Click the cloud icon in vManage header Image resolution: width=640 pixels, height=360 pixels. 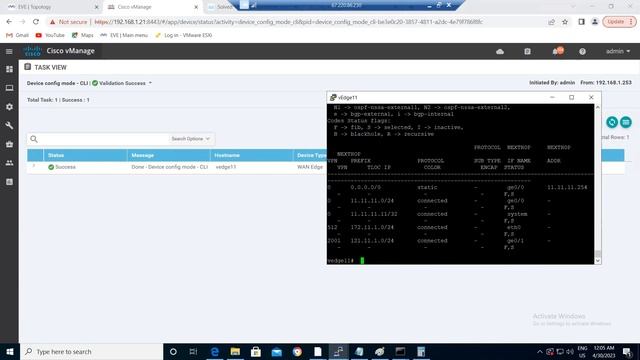pos(500,51)
